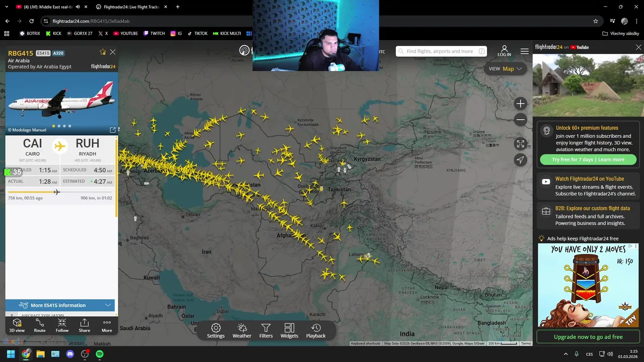Viewport: 644px width, 362px height.
Task: Close the Flightradar24 YouTube side panel
Action: 638,47
